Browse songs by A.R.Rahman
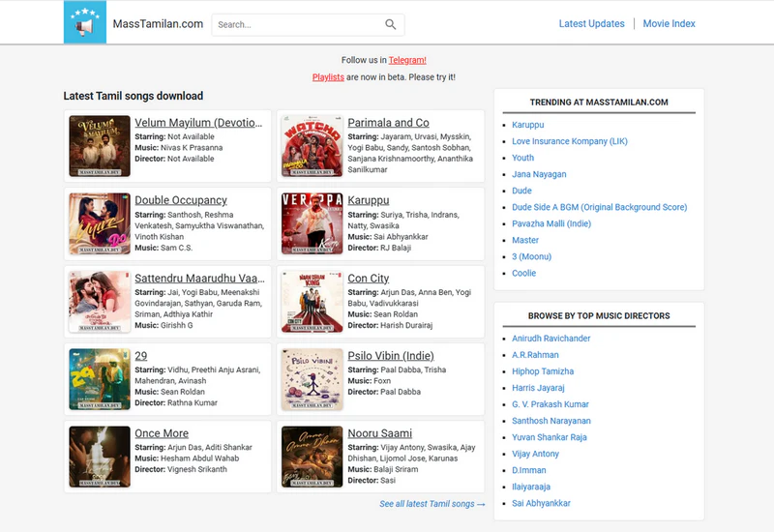Screen dimensions: 774x532 point(535,355)
